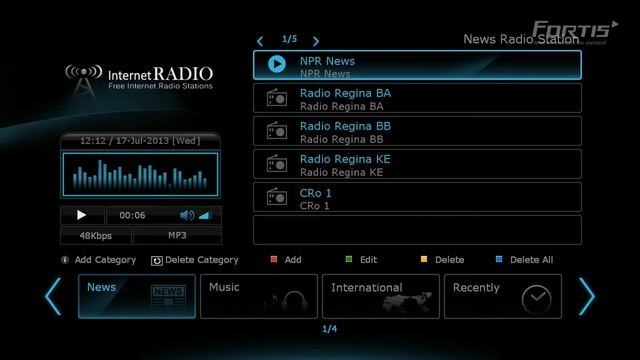Click the newspaper icon in News tab
The width and height of the screenshot is (640, 360).
click(x=168, y=298)
